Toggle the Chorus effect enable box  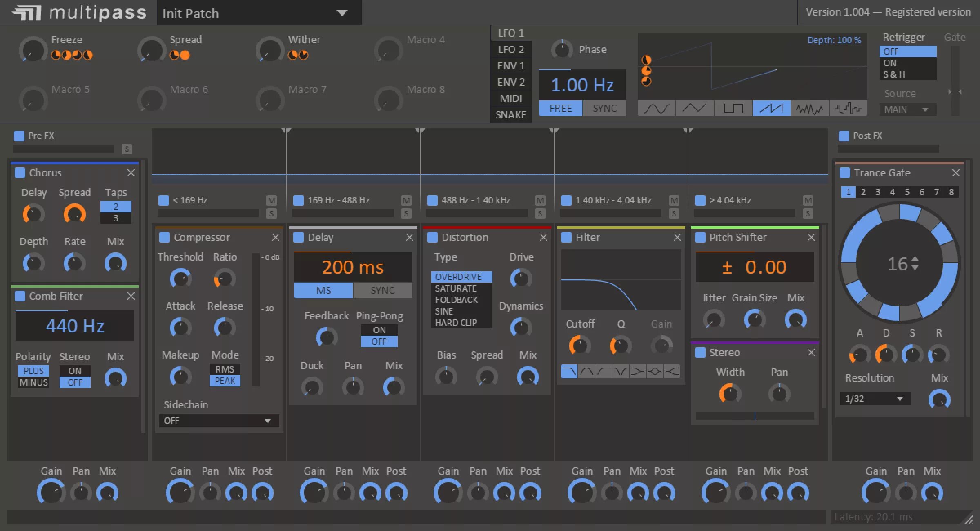click(x=20, y=173)
